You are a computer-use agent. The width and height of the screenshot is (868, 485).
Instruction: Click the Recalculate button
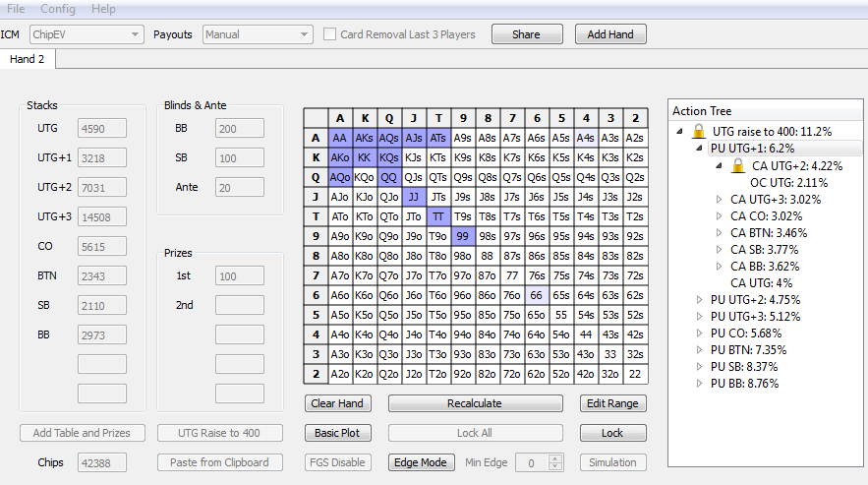click(x=475, y=403)
